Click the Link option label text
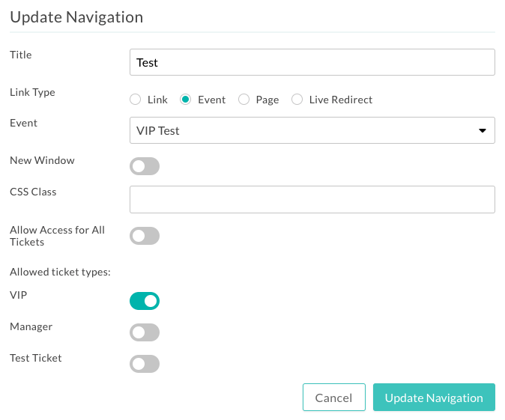Screen dimensions: 505x420 point(157,100)
